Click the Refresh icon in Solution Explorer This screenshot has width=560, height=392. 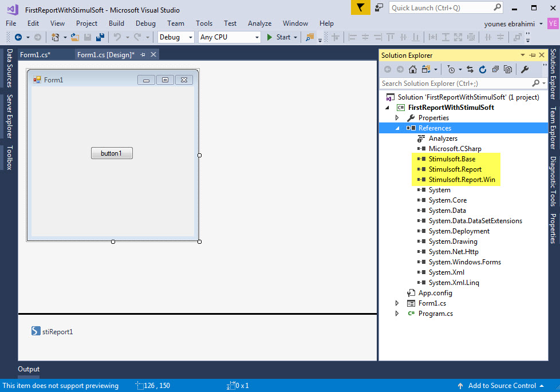[x=483, y=69]
